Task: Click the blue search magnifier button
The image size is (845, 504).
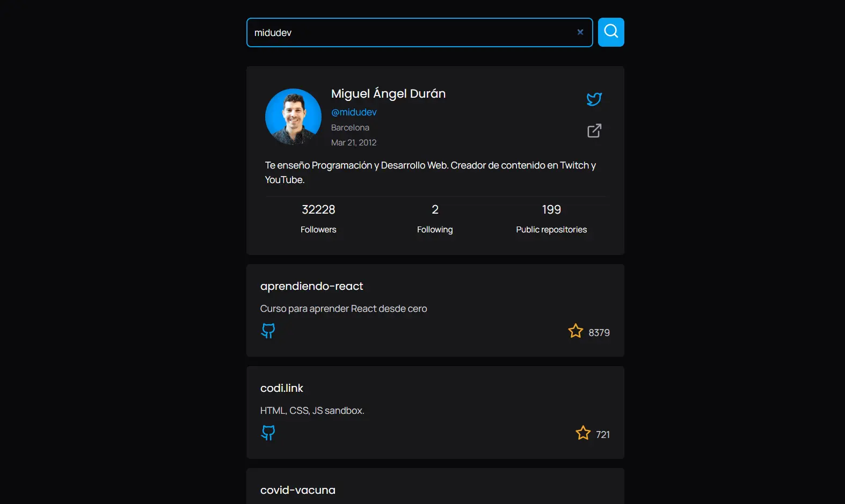Action: tap(611, 32)
